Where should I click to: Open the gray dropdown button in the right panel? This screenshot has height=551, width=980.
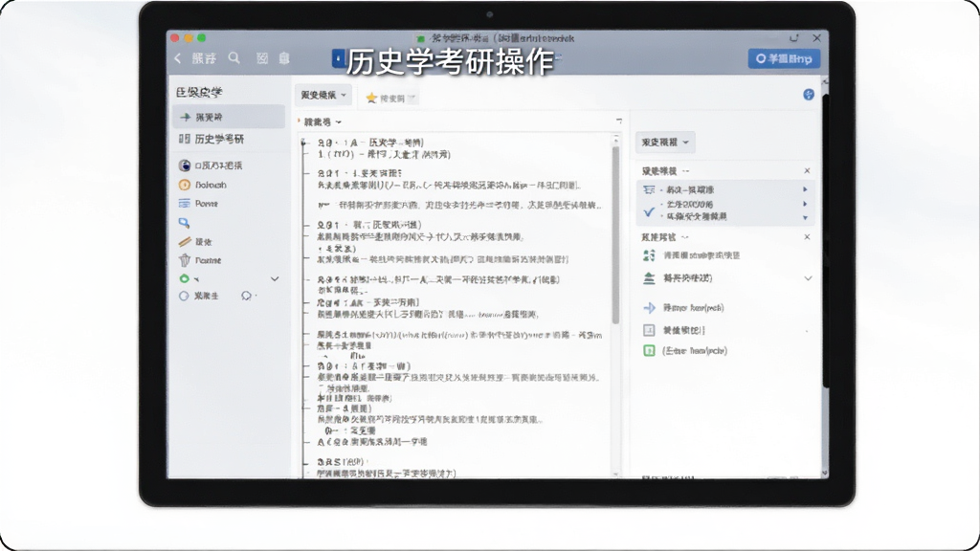[665, 143]
